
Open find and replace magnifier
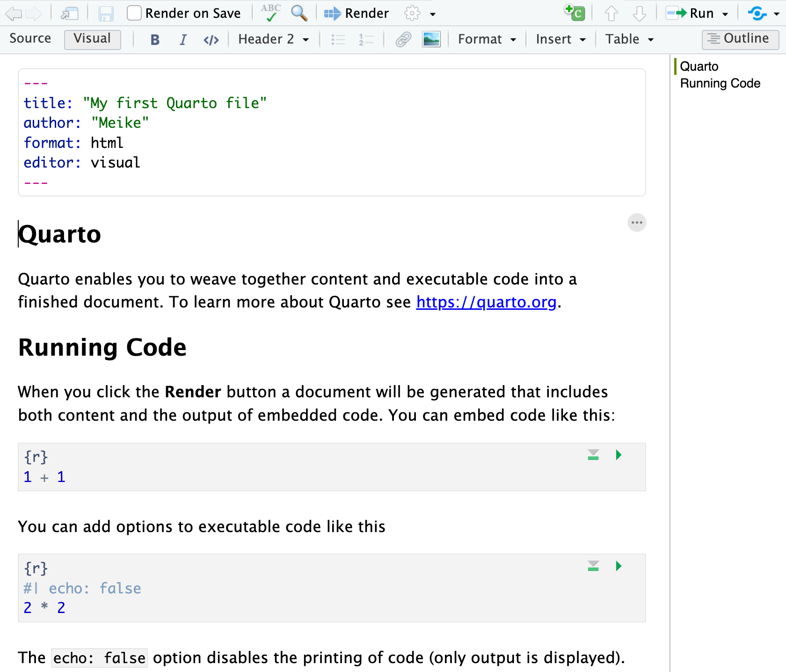point(299,13)
